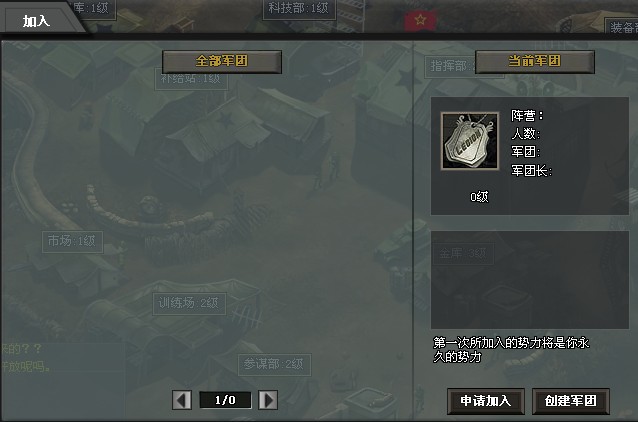Screen dimensions: 638x422
Task: Select the 科技部 1级 building label
Action: tap(299, 9)
